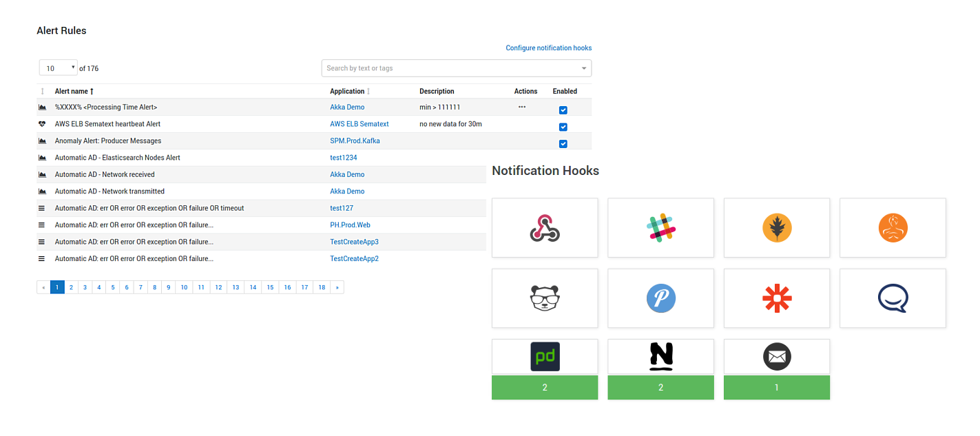Go to page 5 of alert rules

tap(113, 287)
